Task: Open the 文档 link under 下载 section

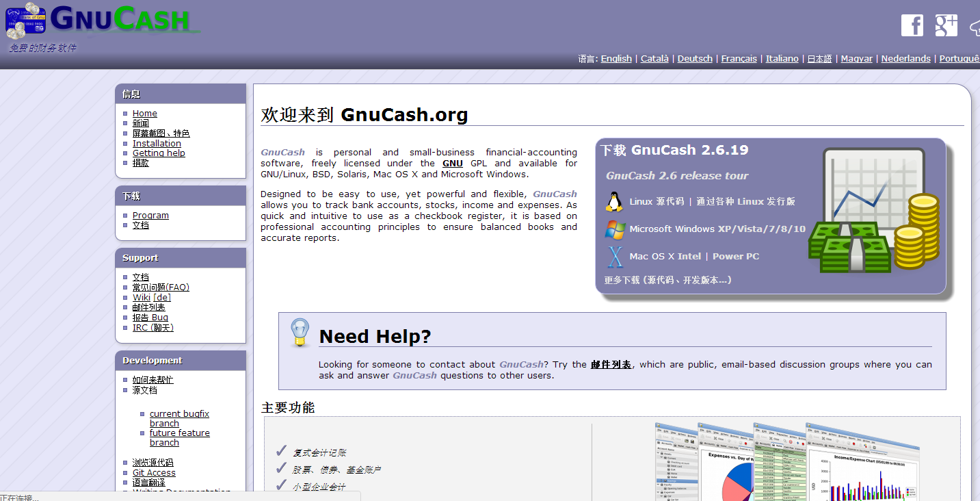Action: coord(141,225)
